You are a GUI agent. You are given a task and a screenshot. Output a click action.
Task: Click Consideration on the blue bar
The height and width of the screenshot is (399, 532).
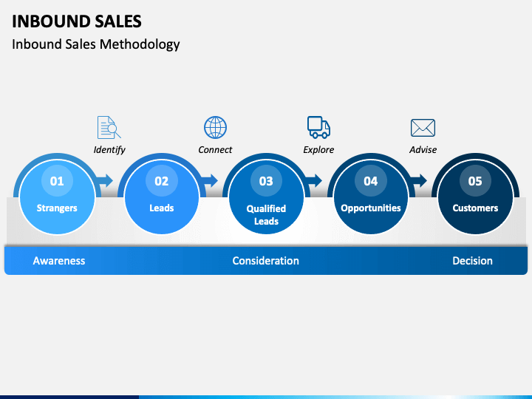coord(266,261)
